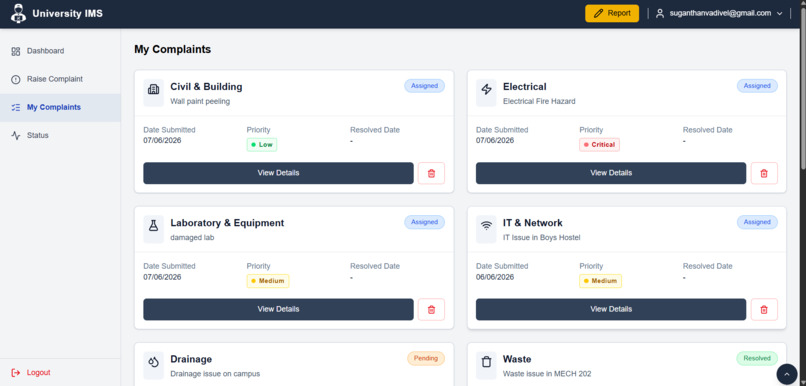
Task: Open the Dashboard page
Action: coord(60,51)
